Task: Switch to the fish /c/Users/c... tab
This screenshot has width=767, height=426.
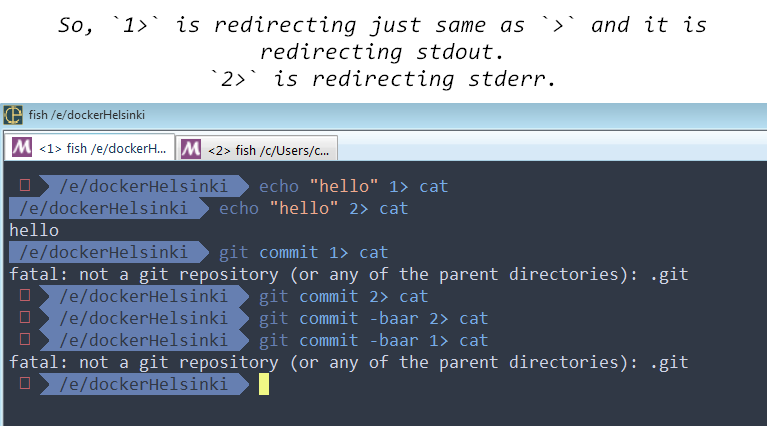Action: [x=256, y=149]
